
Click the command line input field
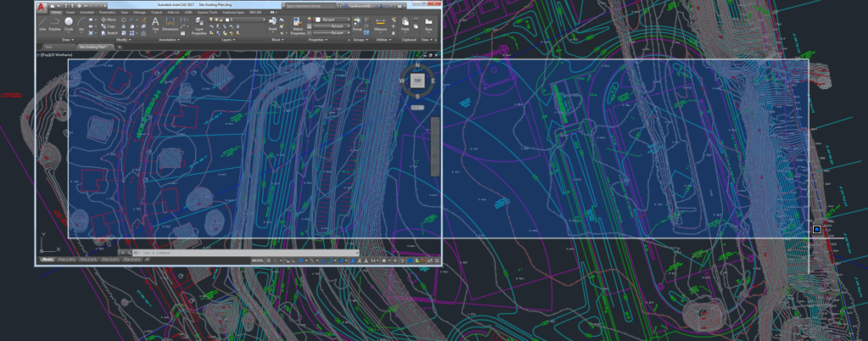click(186, 252)
